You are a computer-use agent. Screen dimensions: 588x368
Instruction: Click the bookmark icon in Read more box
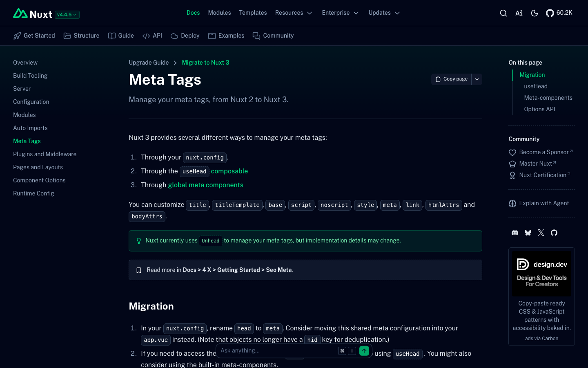(x=139, y=270)
